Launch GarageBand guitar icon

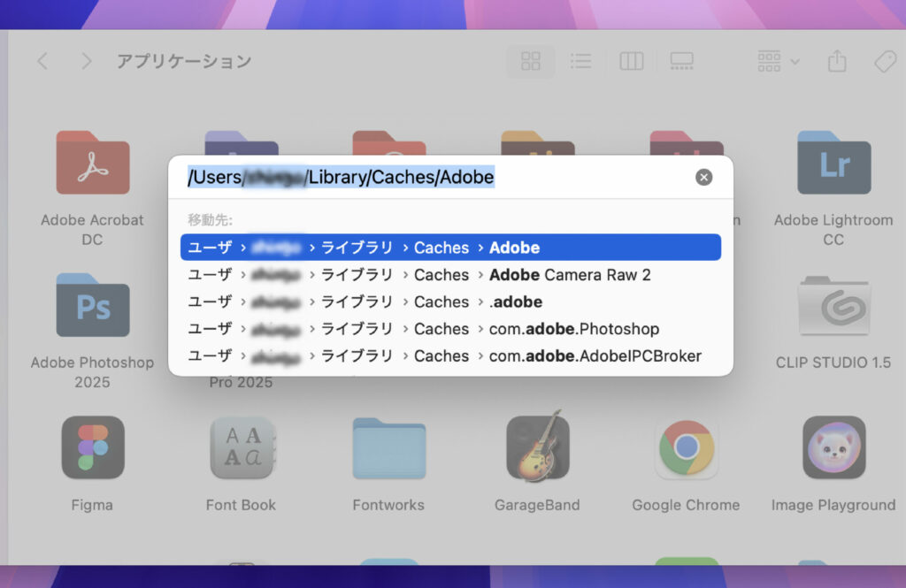537,447
